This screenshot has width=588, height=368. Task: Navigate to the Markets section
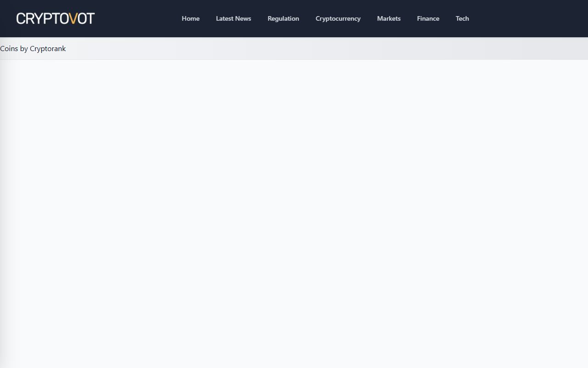(389, 18)
